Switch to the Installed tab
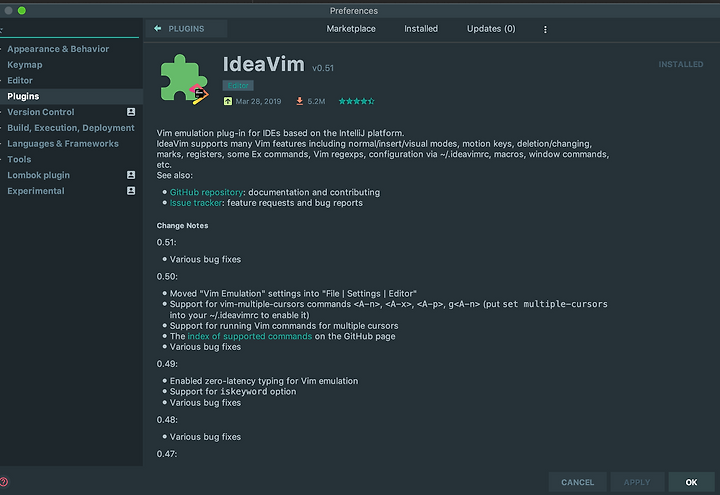The image size is (720, 495). [421, 28]
